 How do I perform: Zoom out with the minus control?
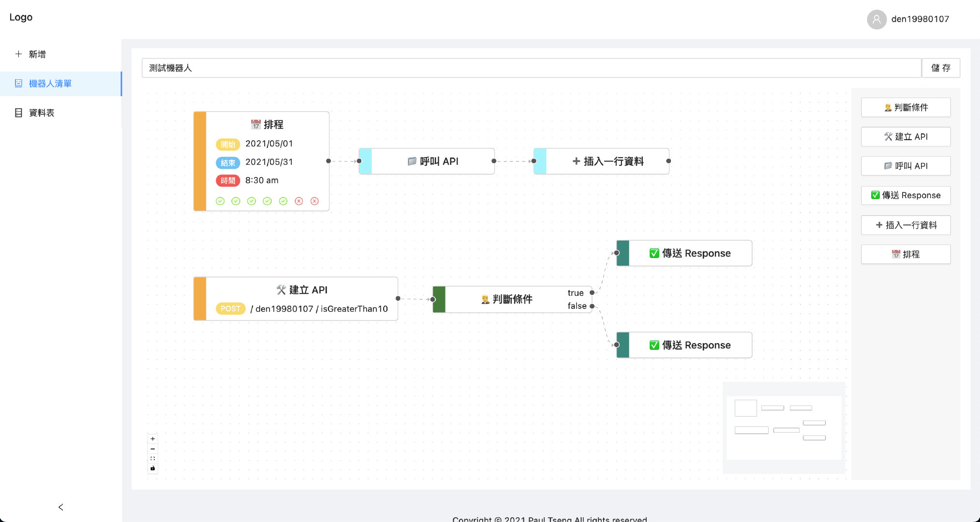[152, 449]
